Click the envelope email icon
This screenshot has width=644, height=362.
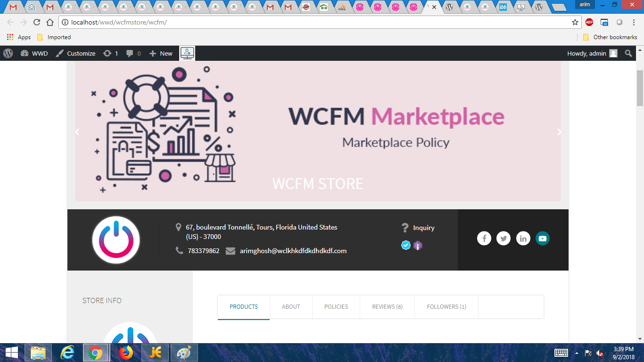(231, 251)
